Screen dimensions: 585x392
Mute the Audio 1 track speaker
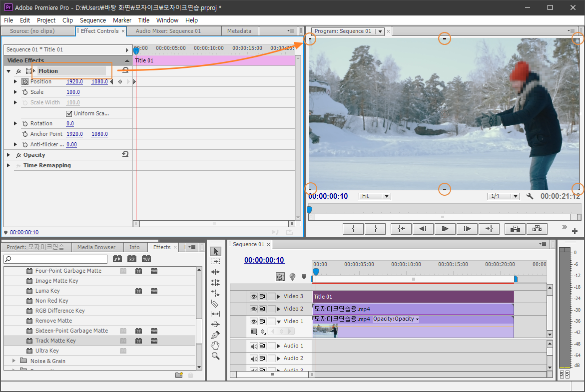pos(254,346)
